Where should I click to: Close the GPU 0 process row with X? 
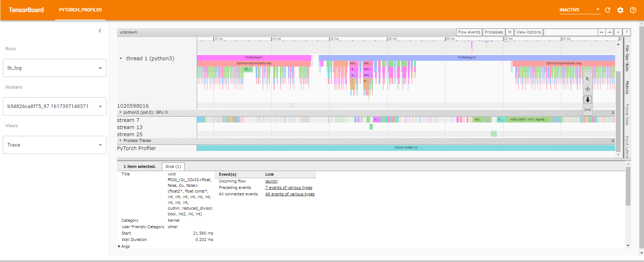coord(613,113)
